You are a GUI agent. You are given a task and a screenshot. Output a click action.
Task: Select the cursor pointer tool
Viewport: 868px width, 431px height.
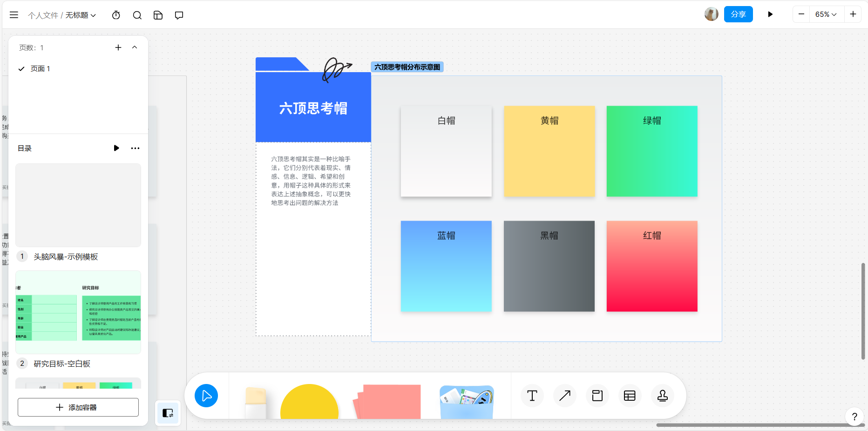[206, 396]
